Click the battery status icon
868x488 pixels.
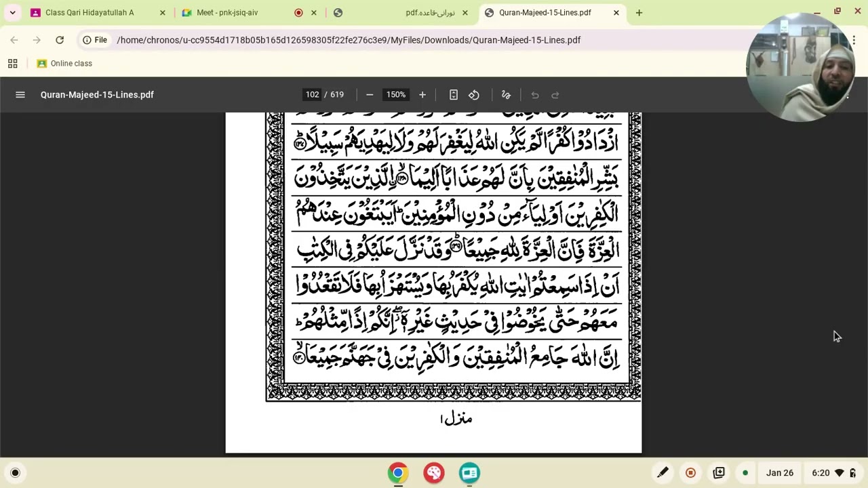click(853, 473)
